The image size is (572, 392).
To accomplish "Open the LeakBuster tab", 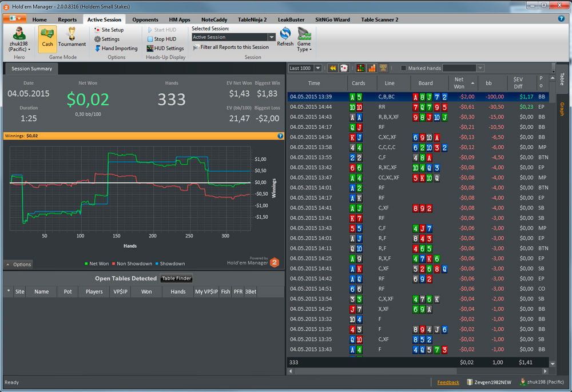I will (291, 19).
